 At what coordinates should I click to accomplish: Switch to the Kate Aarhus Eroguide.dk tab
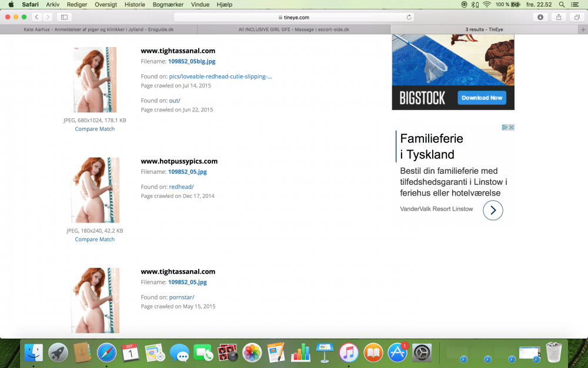coord(99,29)
